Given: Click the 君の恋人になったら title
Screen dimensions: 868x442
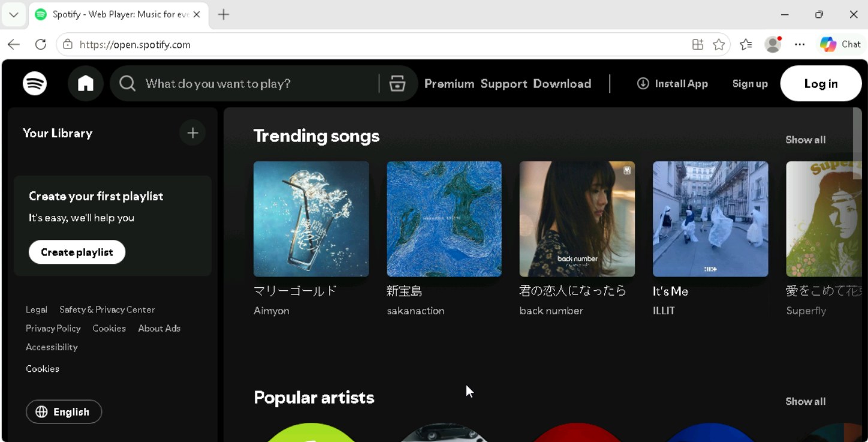Looking at the screenshot, I should tap(572, 291).
